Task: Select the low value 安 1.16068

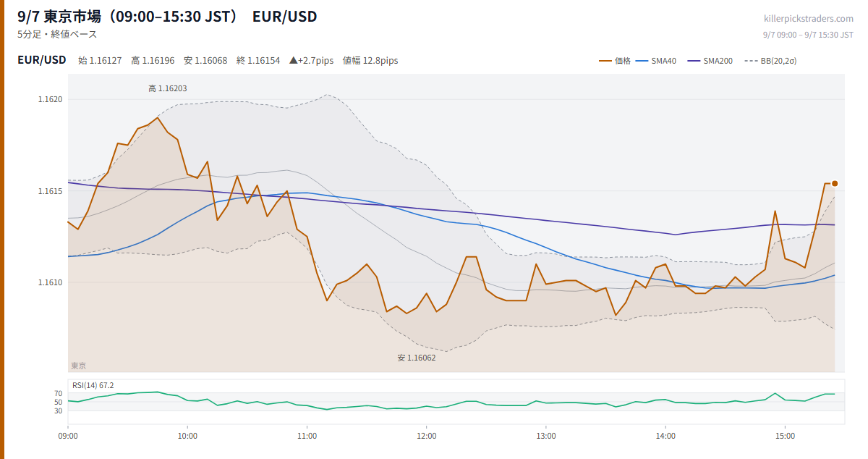Action: pos(205,61)
